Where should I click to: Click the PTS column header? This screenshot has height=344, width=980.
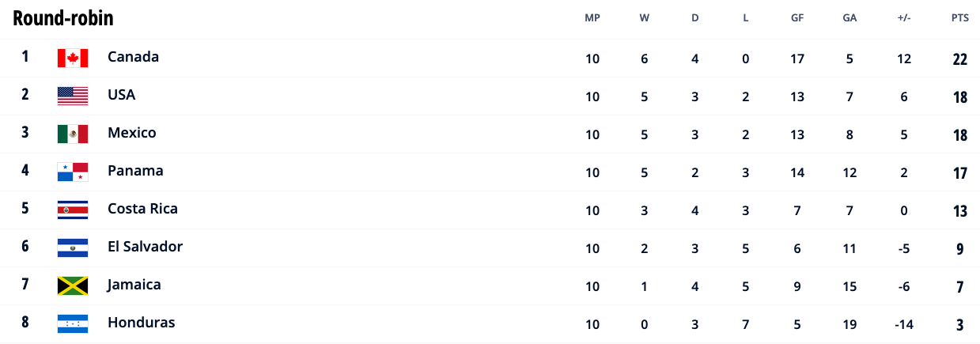[960, 18]
